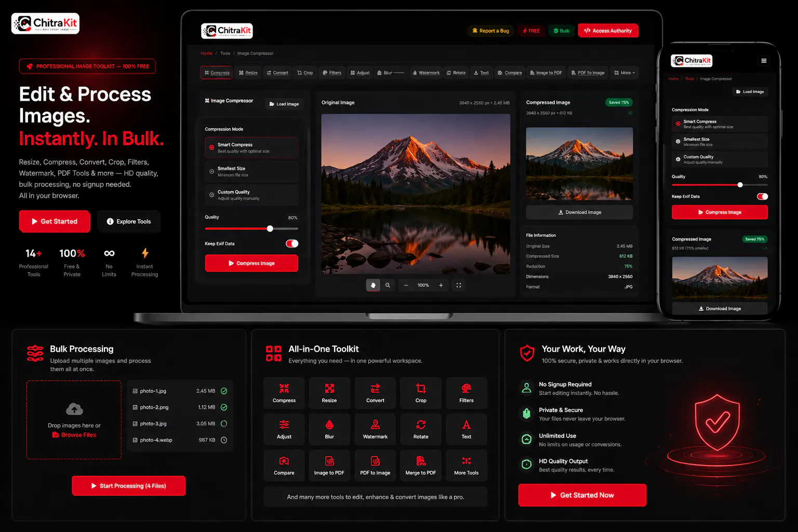
Task: Select the photo-2.png file row
Action: (x=180, y=407)
